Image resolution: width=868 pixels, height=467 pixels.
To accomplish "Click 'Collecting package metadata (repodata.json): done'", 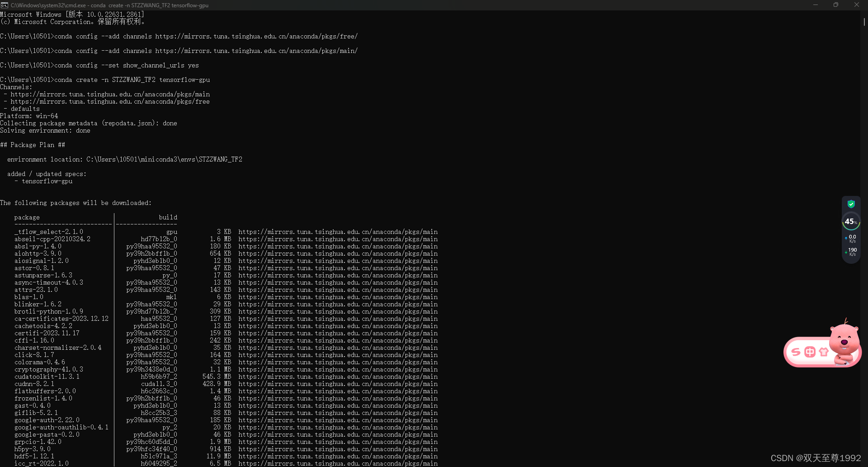I will pyautogui.click(x=89, y=123).
